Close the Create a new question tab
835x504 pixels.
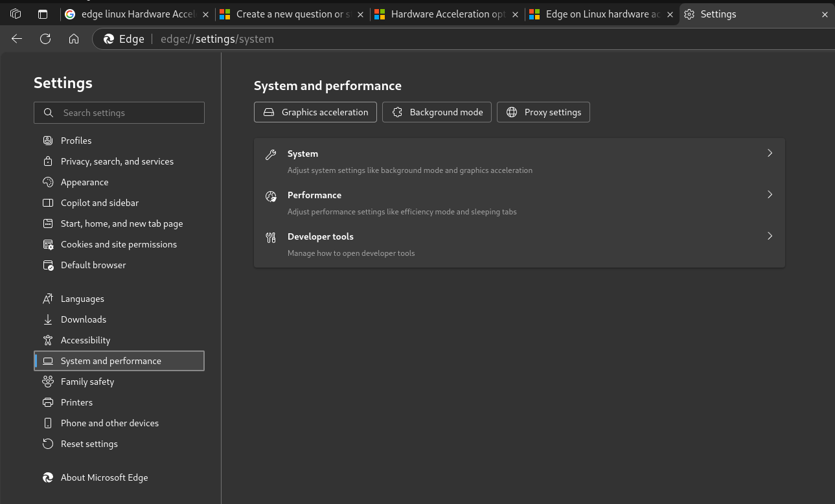tap(361, 14)
